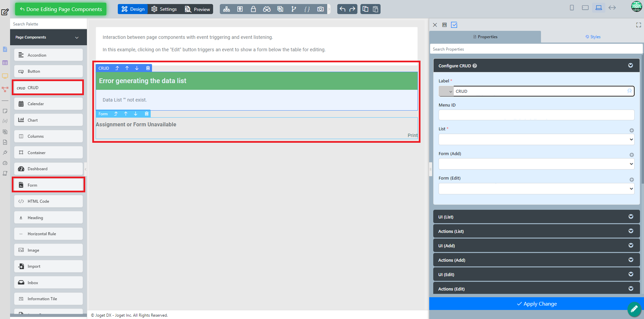Switch to mobile phone viewport
Viewport: 644px width, 319px height.
[572, 8]
